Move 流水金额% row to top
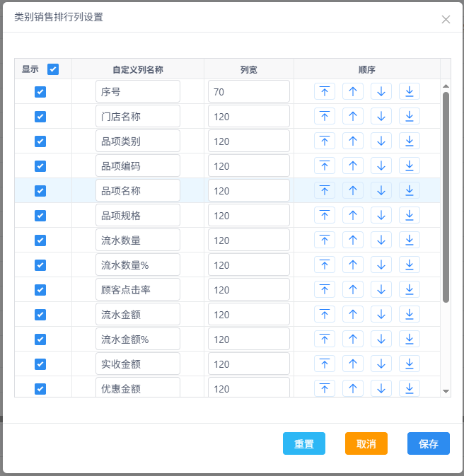Viewport: 464px width, 476px height. [x=325, y=339]
